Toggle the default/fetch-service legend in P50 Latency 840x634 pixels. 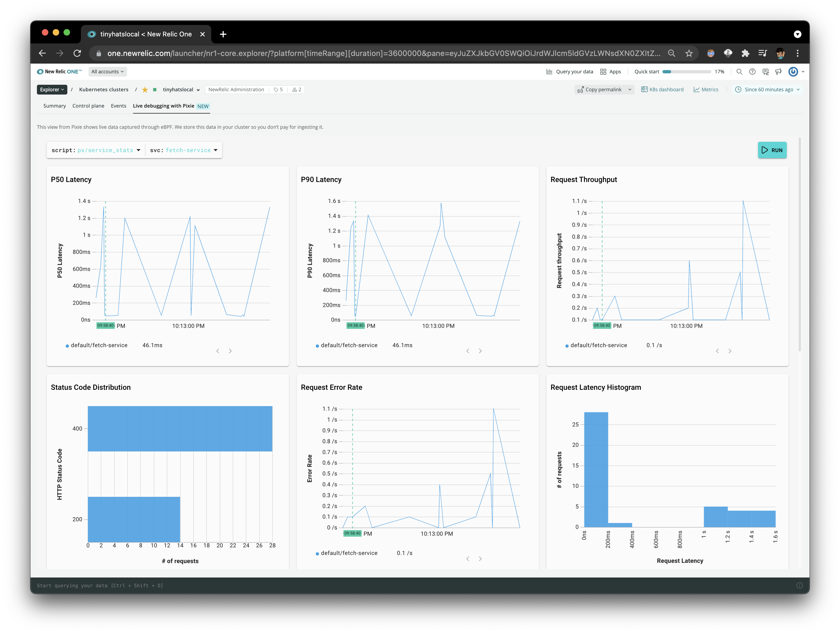99,345
